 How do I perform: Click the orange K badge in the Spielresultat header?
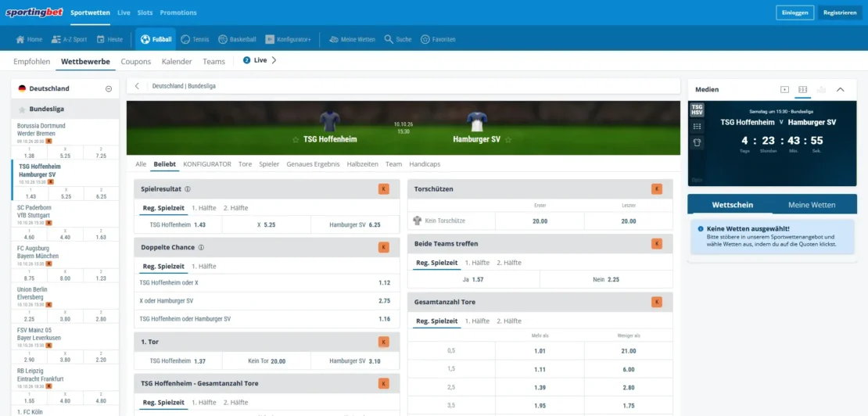(x=384, y=188)
